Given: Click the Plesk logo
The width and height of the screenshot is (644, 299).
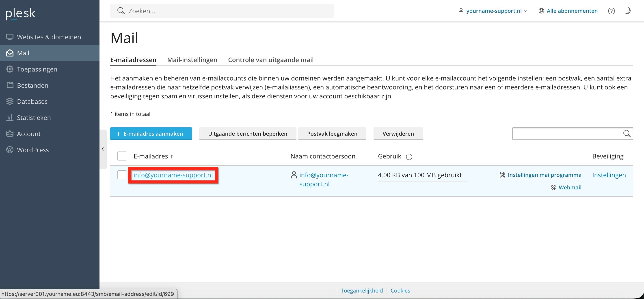Looking at the screenshot, I should 21,13.
